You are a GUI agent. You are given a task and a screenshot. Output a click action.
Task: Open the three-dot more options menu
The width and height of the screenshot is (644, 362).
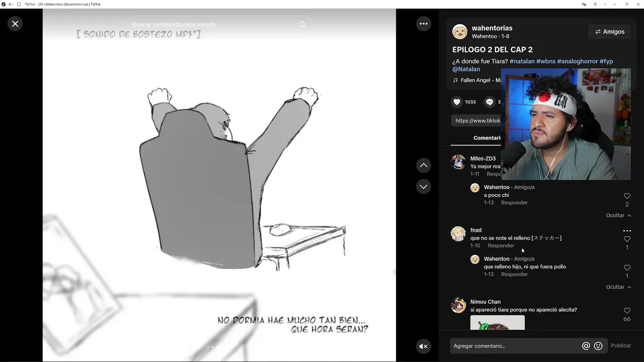point(424,24)
